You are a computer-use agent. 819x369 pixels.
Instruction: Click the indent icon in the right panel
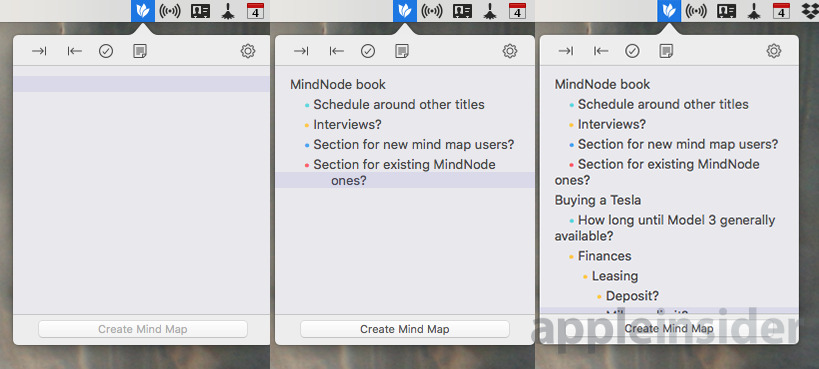(x=565, y=51)
